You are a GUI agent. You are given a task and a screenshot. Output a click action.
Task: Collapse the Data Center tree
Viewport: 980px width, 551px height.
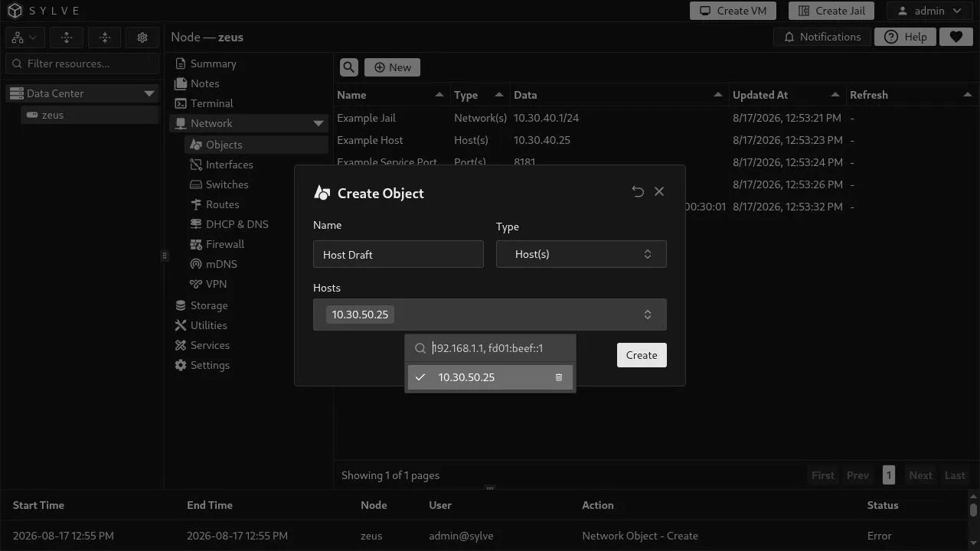point(149,93)
